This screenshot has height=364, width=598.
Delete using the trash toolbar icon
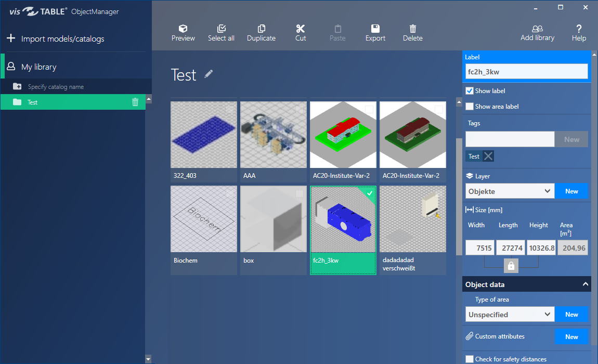(412, 31)
